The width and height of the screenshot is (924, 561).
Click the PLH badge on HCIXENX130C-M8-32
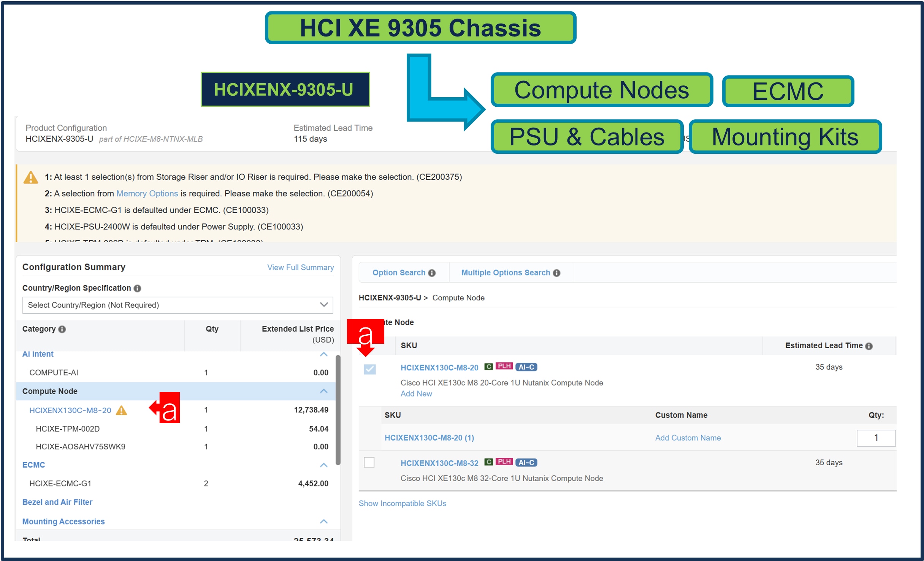[x=504, y=462]
